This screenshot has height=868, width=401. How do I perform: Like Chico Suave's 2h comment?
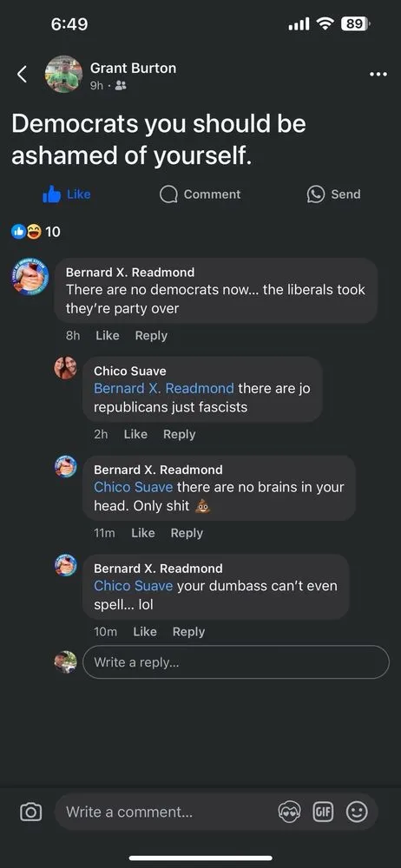point(135,435)
